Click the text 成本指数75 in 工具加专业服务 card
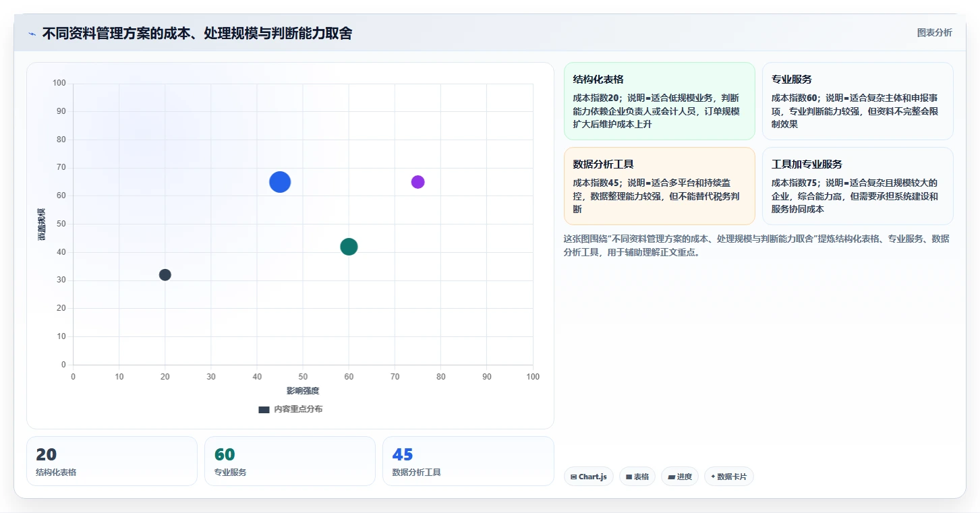Viewport: 980px width, 513px height. click(x=794, y=183)
